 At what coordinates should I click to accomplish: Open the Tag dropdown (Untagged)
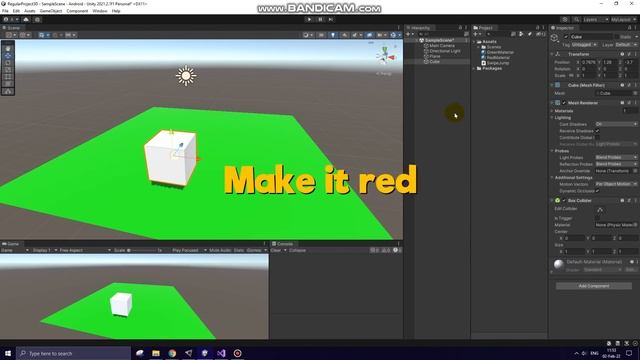pos(584,44)
